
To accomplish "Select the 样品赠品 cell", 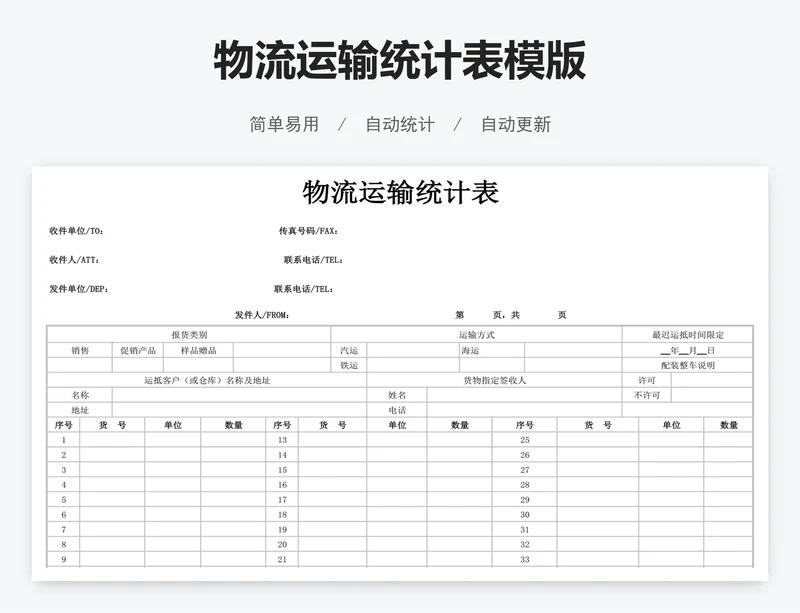I will tap(198, 350).
